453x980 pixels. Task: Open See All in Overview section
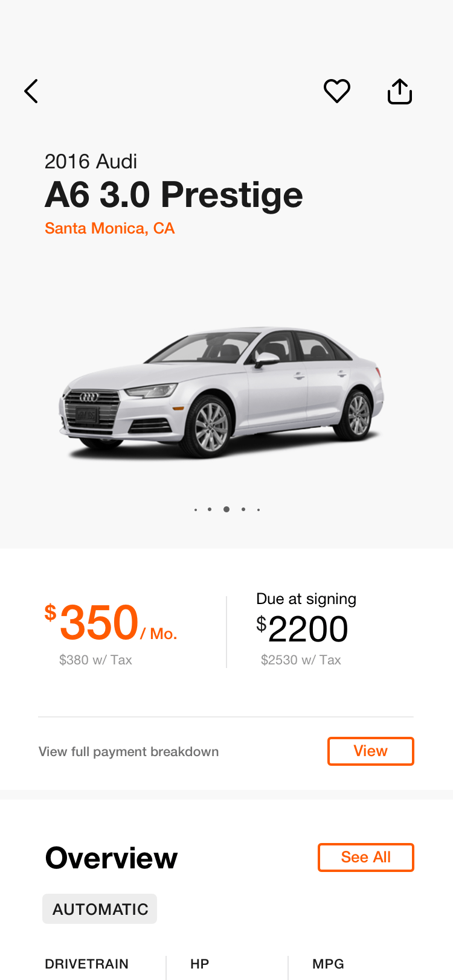(x=366, y=857)
